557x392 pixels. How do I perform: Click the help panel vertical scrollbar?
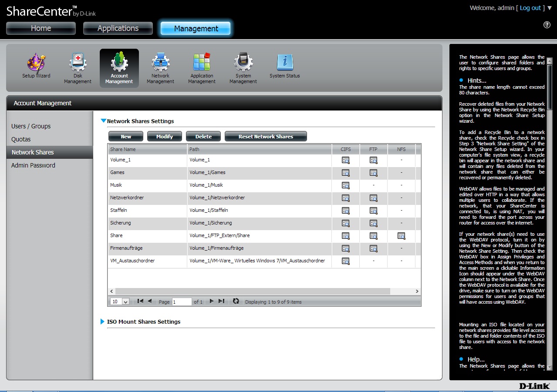click(550, 87)
